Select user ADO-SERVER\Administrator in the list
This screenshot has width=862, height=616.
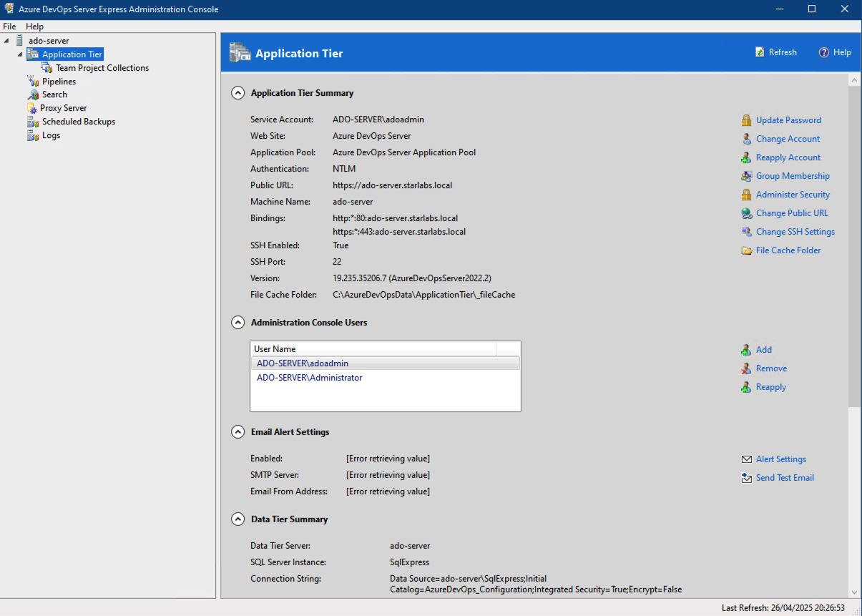309,377
